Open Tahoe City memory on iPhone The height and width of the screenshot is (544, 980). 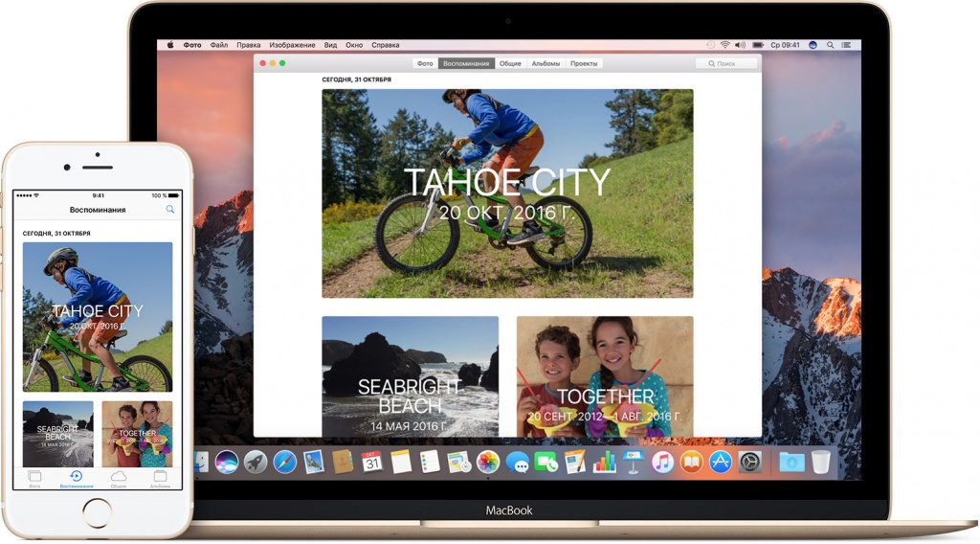pyautogui.click(x=98, y=317)
